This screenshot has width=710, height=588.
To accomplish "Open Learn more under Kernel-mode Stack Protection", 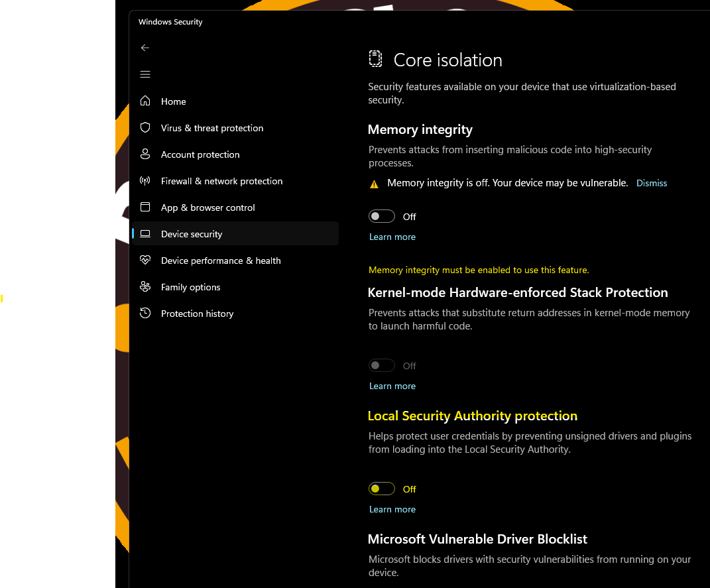I will [x=392, y=386].
